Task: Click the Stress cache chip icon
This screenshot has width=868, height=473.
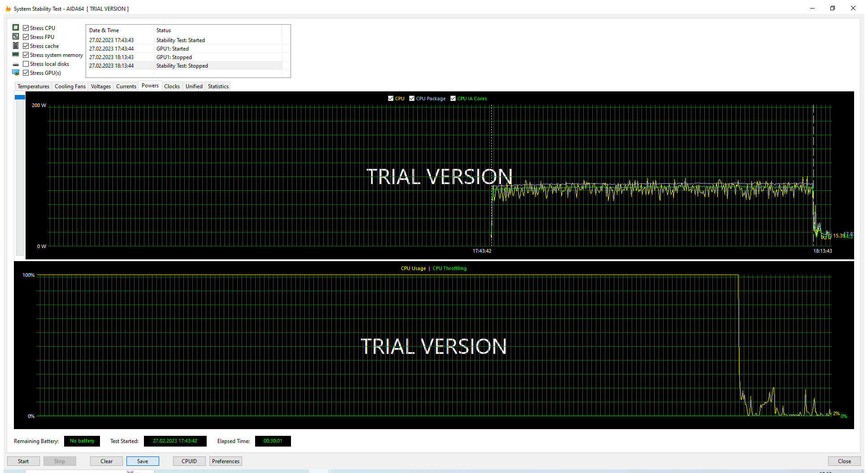Action: click(x=16, y=46)
